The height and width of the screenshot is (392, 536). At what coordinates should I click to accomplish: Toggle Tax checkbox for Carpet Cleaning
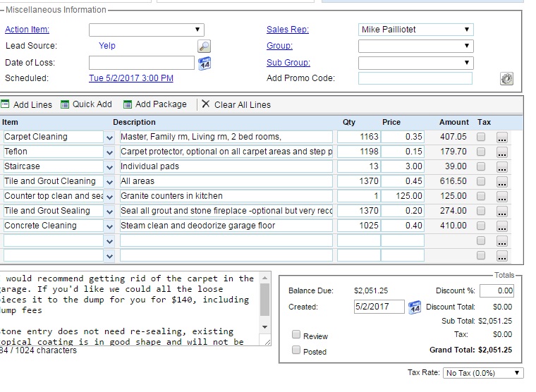pos(481,137)
